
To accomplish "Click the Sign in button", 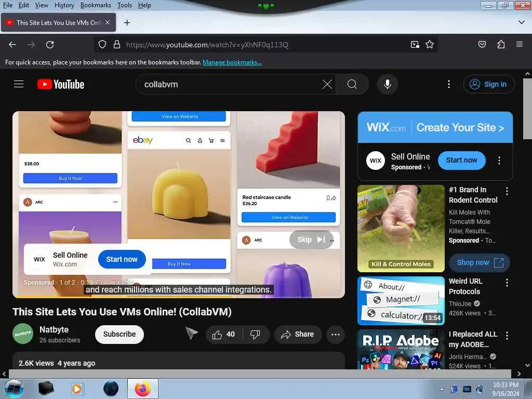I will tap(488, 84).
